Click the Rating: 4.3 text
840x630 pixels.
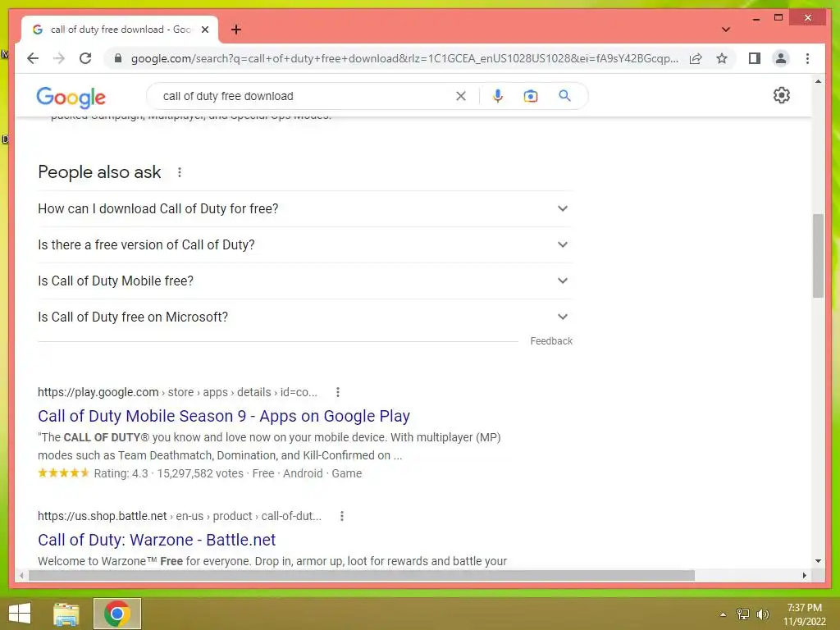121,473
